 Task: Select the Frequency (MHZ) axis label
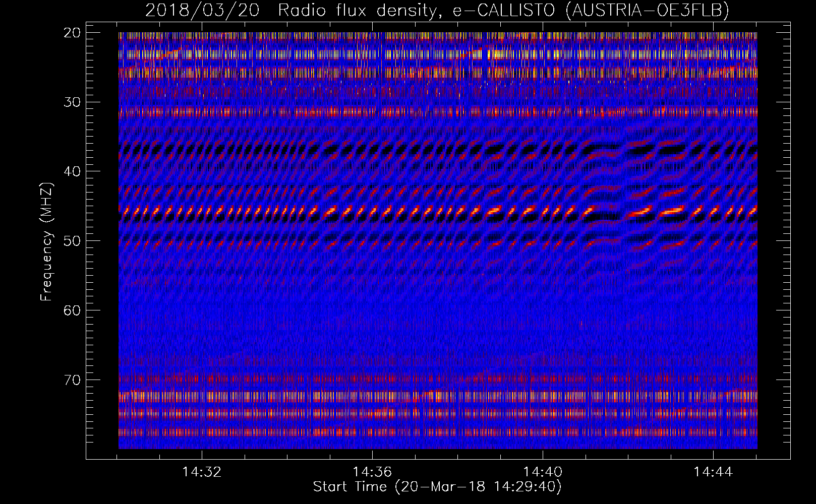(x=46, y=241)
